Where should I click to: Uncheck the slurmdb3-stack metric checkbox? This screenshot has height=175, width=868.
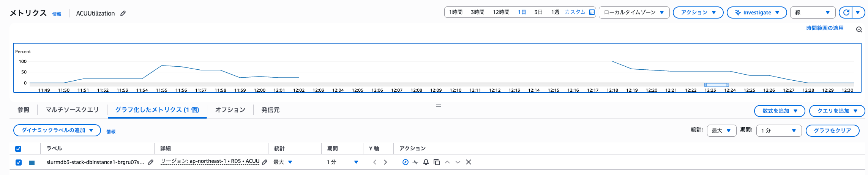tap(18, 162)
